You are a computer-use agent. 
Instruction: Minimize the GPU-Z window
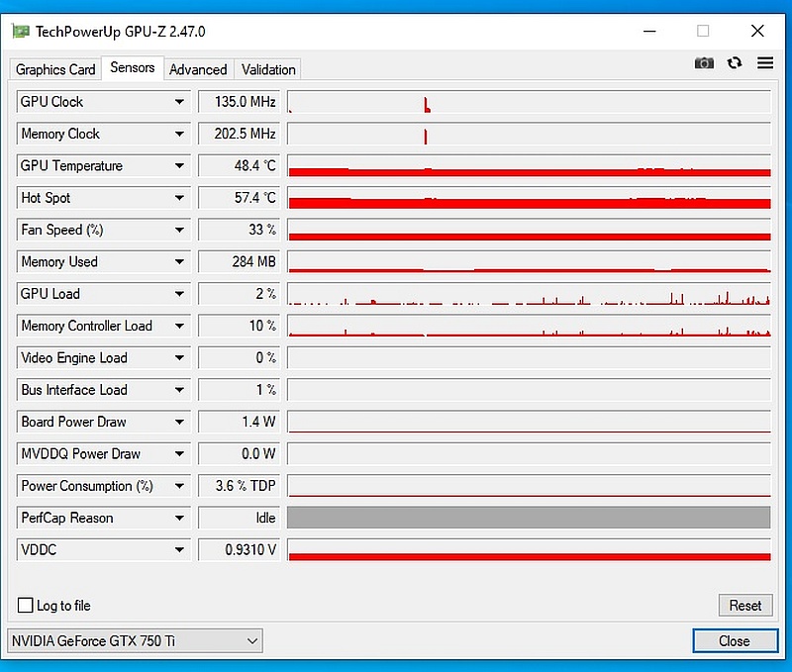[x=649, y=32]
